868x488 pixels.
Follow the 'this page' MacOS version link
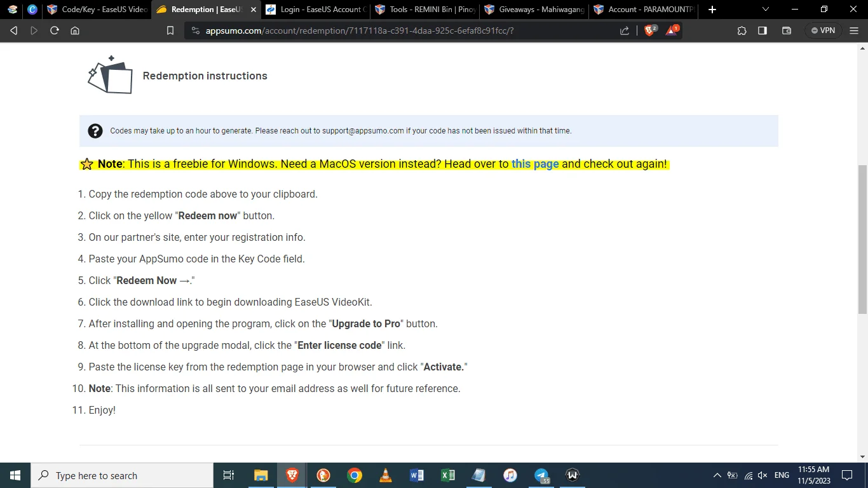point(535,164)
